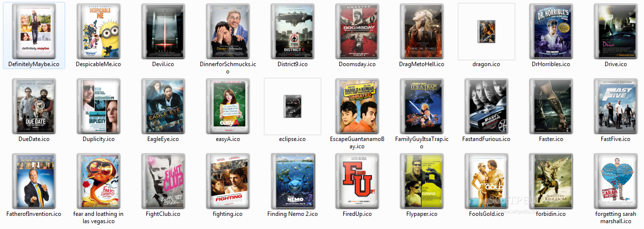The width and height of the screenshot is (644, 229).
Task: Click the fear and loathing in las vegas.ico name
Action: [x=99, y=217]
